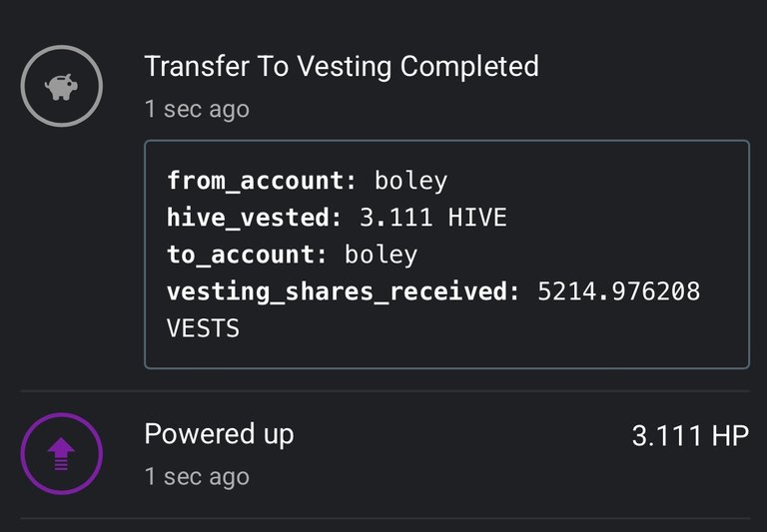Click the grey piggy bank icon
The height and width of the screenshot is (532, 767).
pyautogui.click(x=62, y=87)
